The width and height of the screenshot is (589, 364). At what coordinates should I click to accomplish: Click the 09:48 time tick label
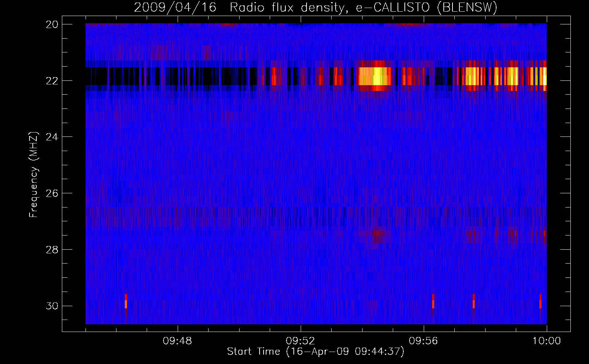tap(177, 341)
